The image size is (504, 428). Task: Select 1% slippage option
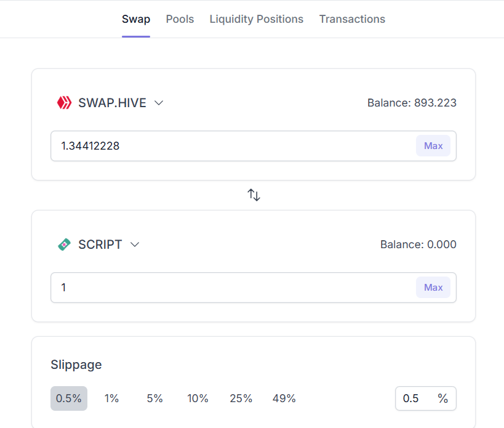111,398
